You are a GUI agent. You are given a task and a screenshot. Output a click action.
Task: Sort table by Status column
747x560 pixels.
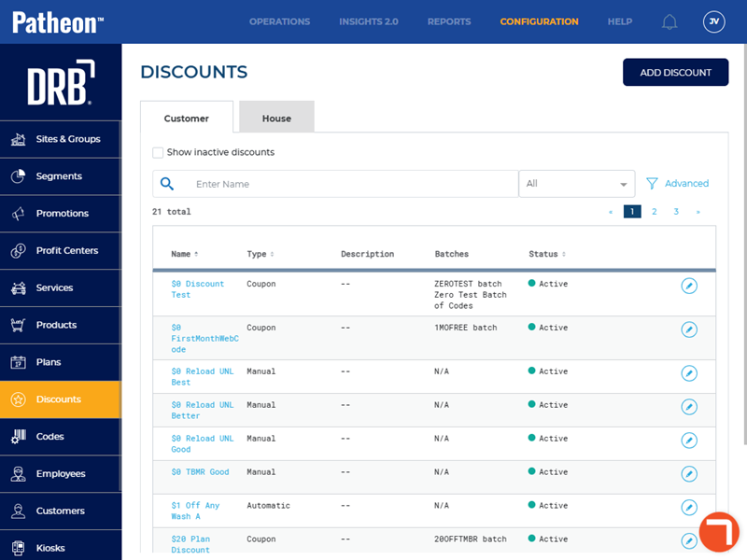tap(547, 254)
